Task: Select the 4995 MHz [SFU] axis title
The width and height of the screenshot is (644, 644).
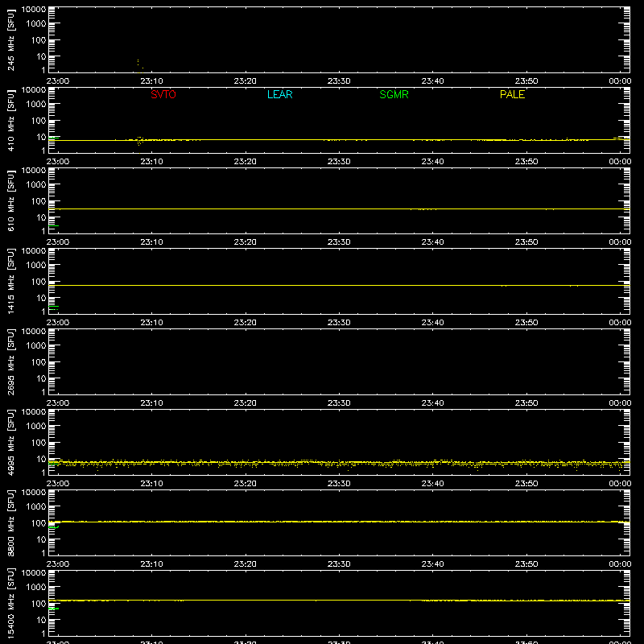Action: [10, 443]
